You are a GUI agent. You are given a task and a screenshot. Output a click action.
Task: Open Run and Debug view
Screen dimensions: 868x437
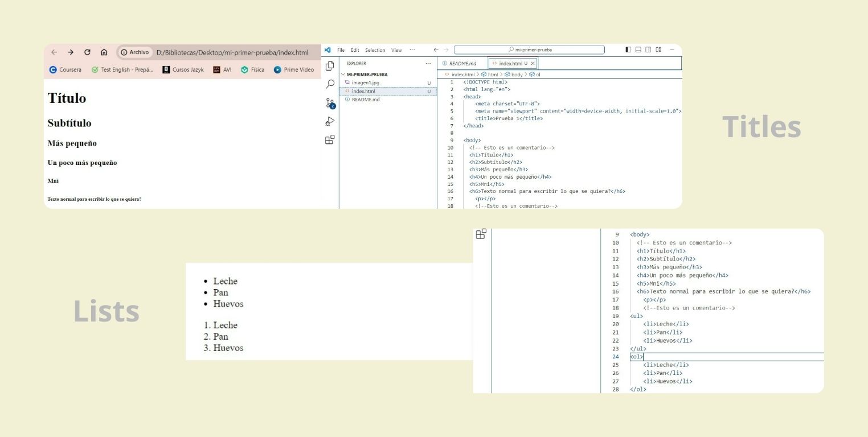click(330, 121)
